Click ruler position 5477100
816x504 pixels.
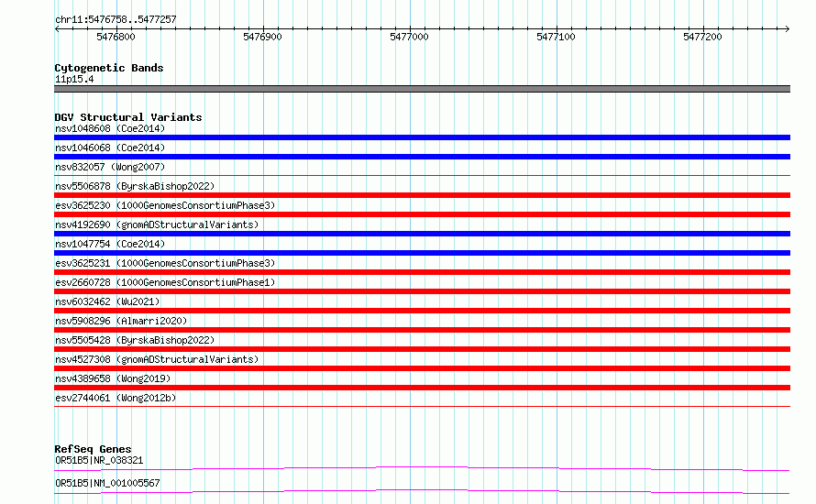tap(556, 37)
